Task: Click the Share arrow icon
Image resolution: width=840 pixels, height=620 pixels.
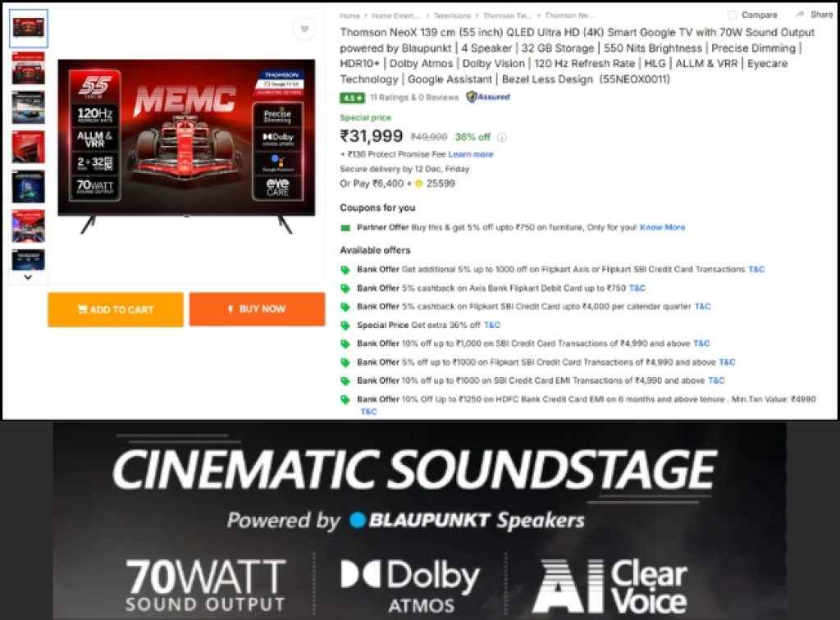Action: coord(801,15)
